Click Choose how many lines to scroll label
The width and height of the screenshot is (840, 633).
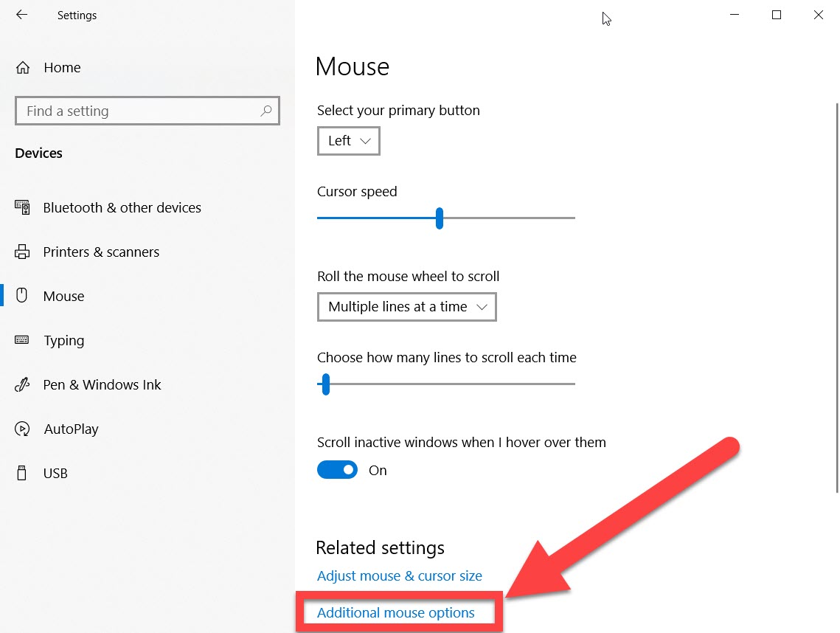coord(447,358)
